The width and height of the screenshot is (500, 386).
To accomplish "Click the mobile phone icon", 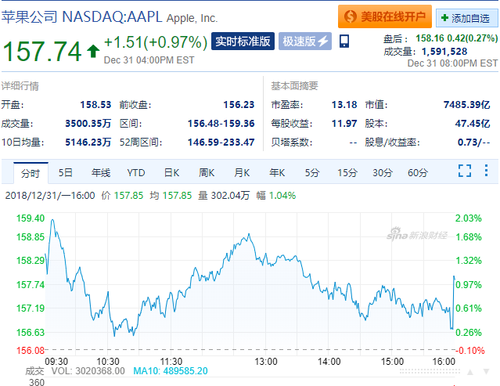I will coord(344,41).
